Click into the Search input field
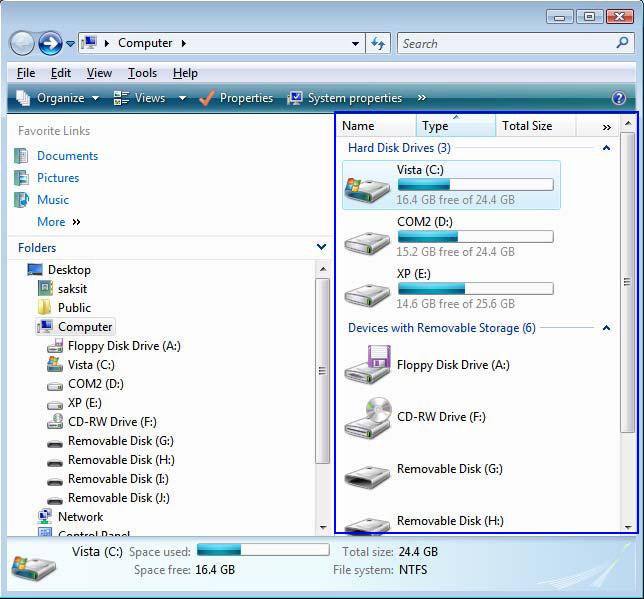The width and height of the screenshot is (644, 599). [505, 43]
